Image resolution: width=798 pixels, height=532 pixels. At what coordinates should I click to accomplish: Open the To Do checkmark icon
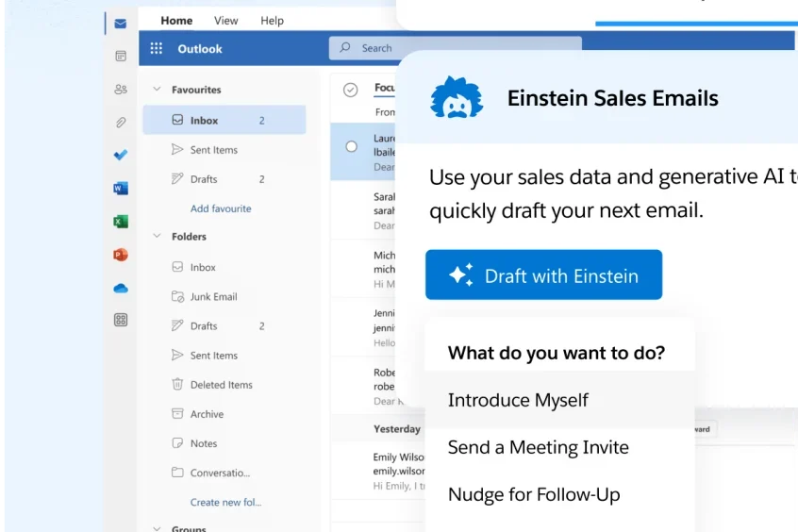click(121, 155)
